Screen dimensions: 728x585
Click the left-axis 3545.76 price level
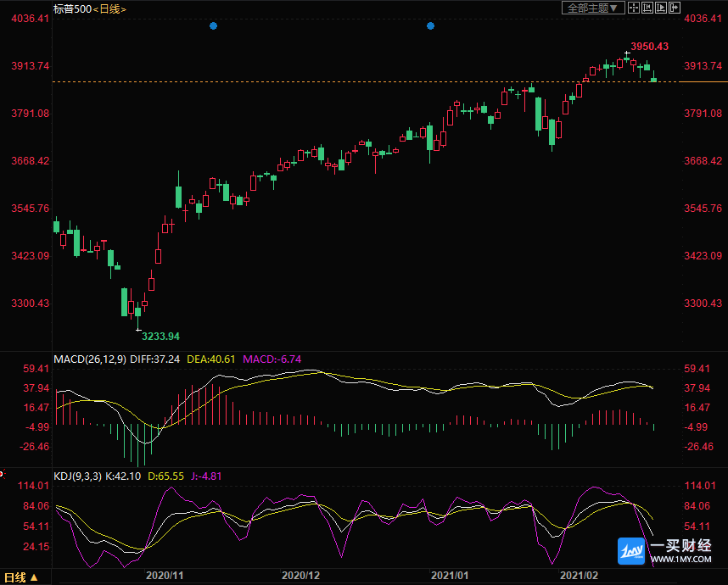31,209
